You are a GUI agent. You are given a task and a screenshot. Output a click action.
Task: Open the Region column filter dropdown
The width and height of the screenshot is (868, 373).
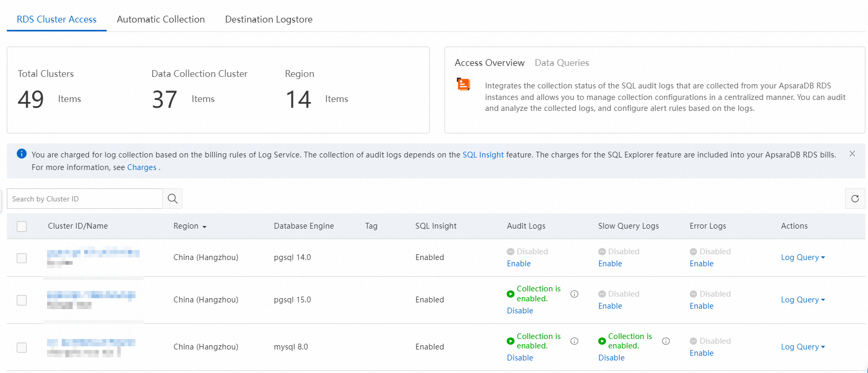click(x=204, y=227)
